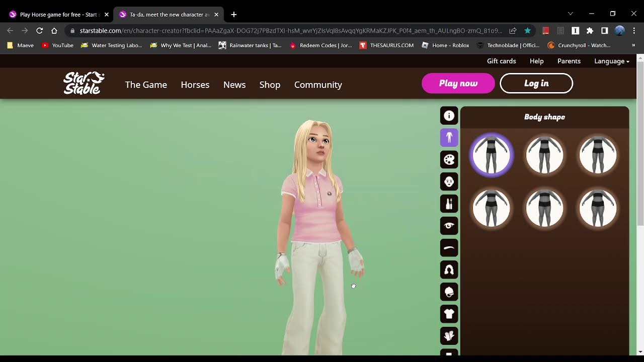Open the Chrome profile avatar
The height and width of the screenshot is (362, 644).
(x=620, y=31)
